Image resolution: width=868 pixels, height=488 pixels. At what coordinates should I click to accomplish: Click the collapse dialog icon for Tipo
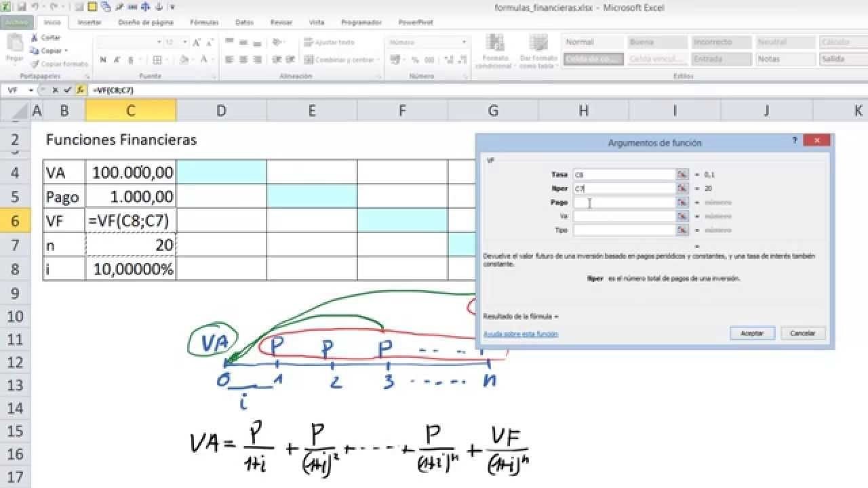682,230
